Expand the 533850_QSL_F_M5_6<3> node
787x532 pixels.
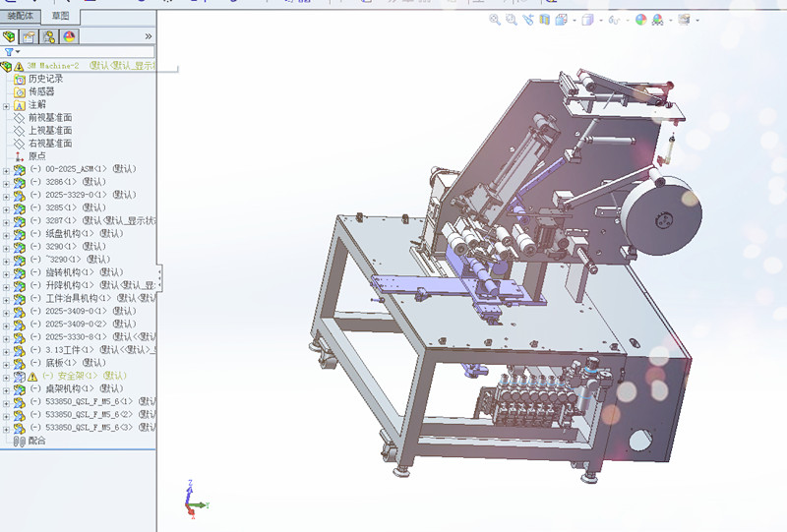point(6,430)
